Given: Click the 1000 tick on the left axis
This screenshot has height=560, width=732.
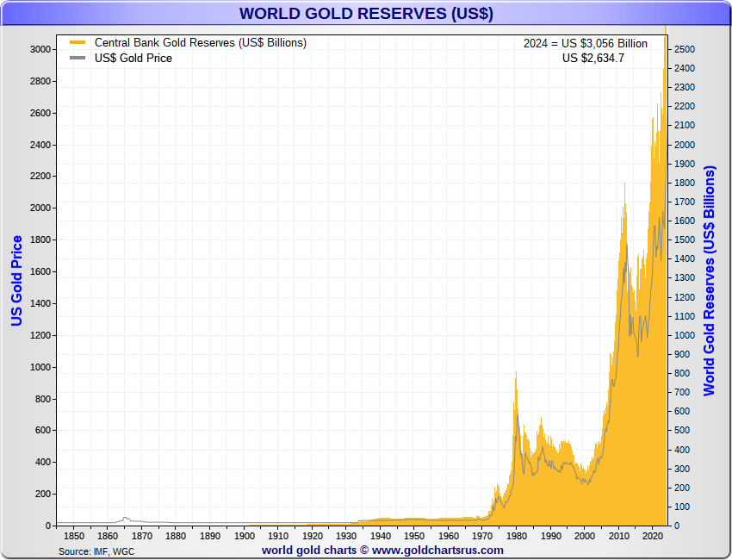Looking at the screenshot, I should tap(40, 367).
